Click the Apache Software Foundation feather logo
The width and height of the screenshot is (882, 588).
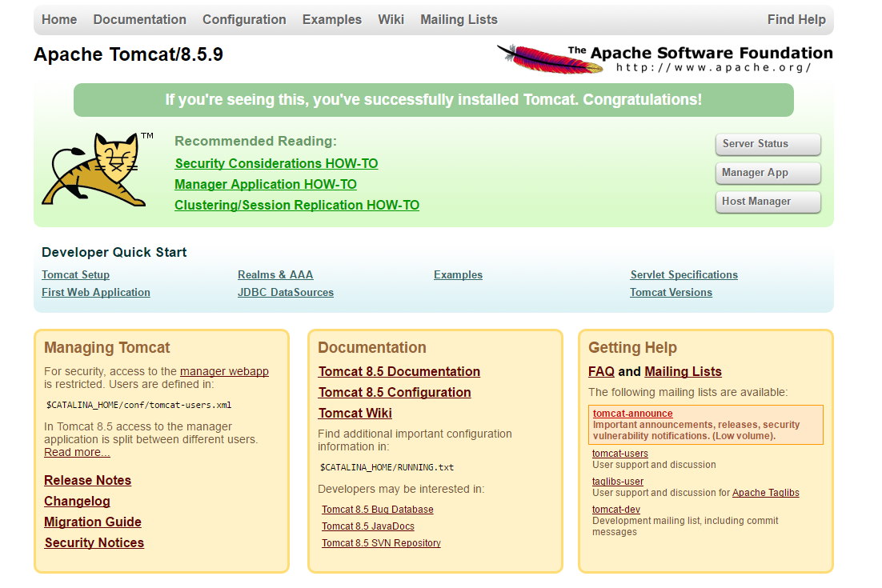(x=664, y=59)
